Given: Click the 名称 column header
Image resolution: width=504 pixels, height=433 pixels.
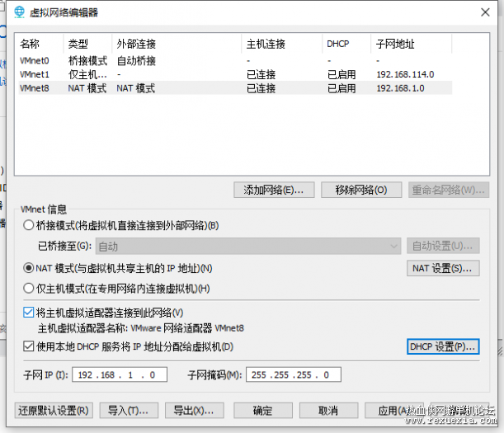Looking at the screenshot, I should [x=40, y=44].
